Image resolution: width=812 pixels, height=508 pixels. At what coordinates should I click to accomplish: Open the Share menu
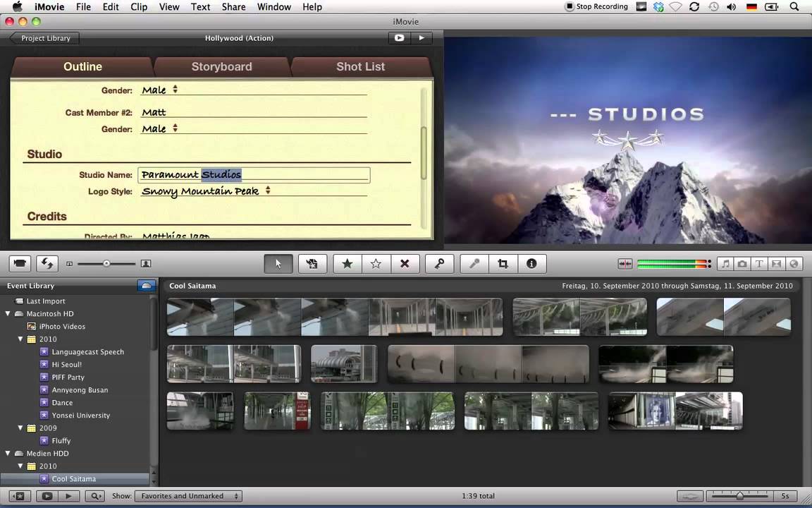click(x=233, y=7)
